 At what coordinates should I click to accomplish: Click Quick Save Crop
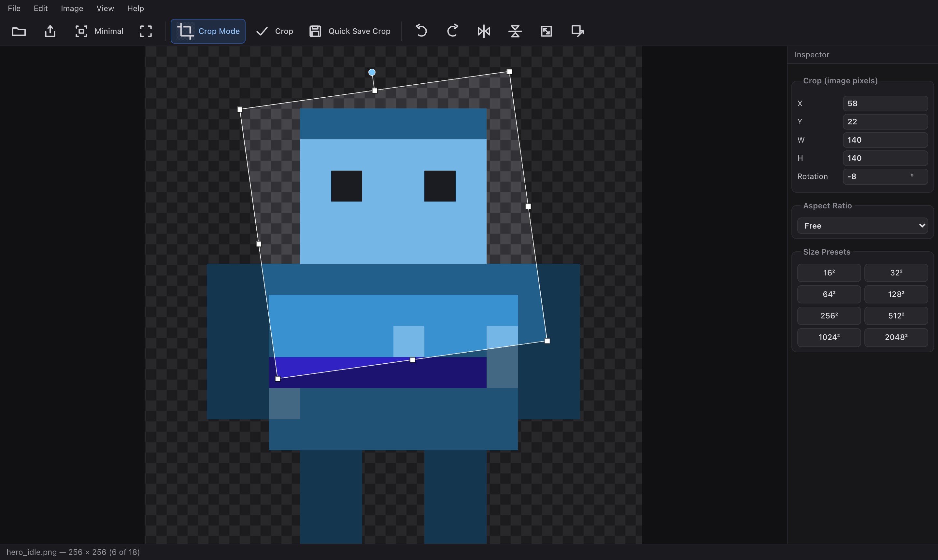pos(349,31)
